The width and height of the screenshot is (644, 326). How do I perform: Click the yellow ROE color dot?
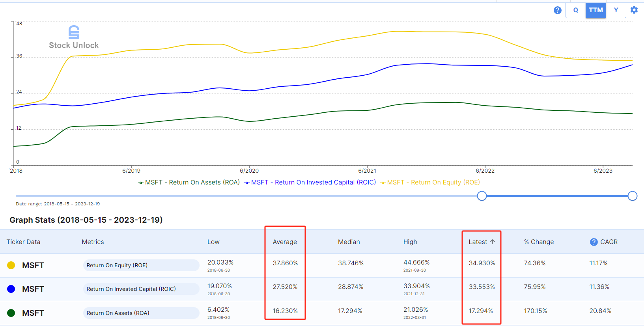pos(11,265)
